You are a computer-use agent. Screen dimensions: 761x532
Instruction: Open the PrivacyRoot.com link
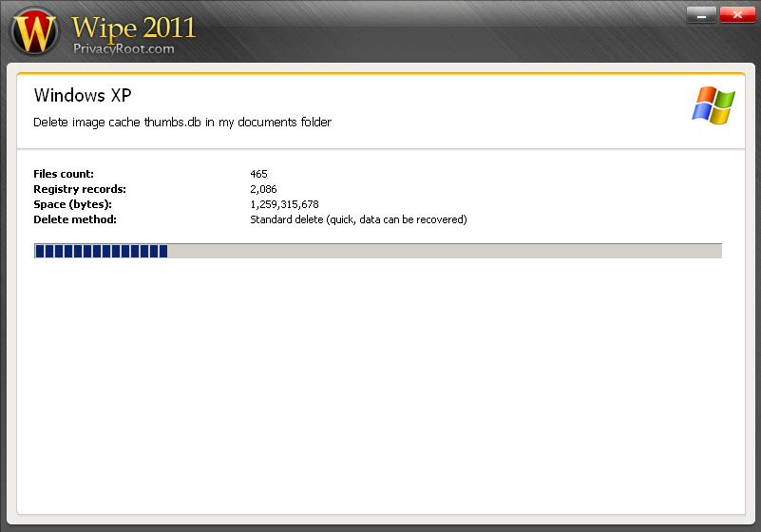point(124,48)
